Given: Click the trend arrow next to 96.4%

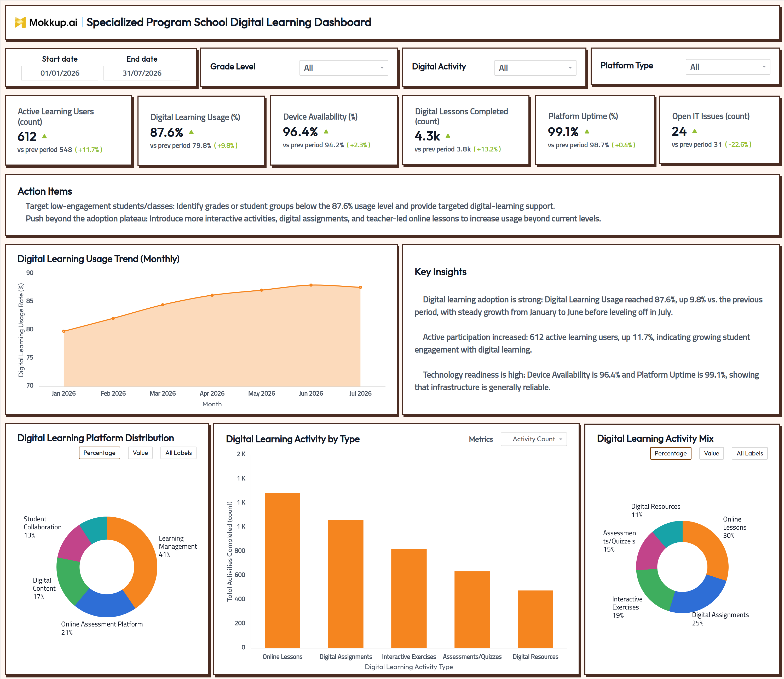Looking at the screenshot, I should pos(326,131).
